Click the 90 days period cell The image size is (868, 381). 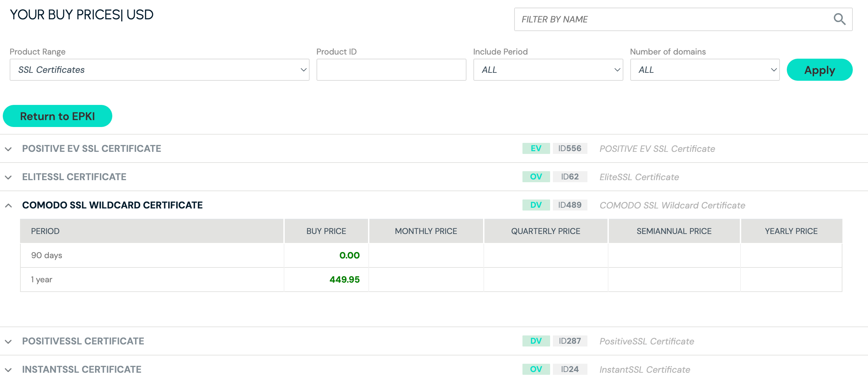[x=152, y=255]
